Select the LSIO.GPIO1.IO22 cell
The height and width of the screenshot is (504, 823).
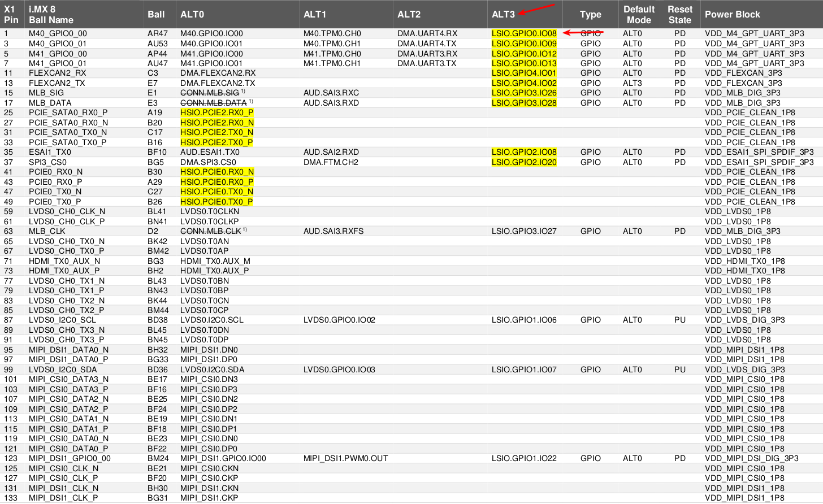pos(524,458)
